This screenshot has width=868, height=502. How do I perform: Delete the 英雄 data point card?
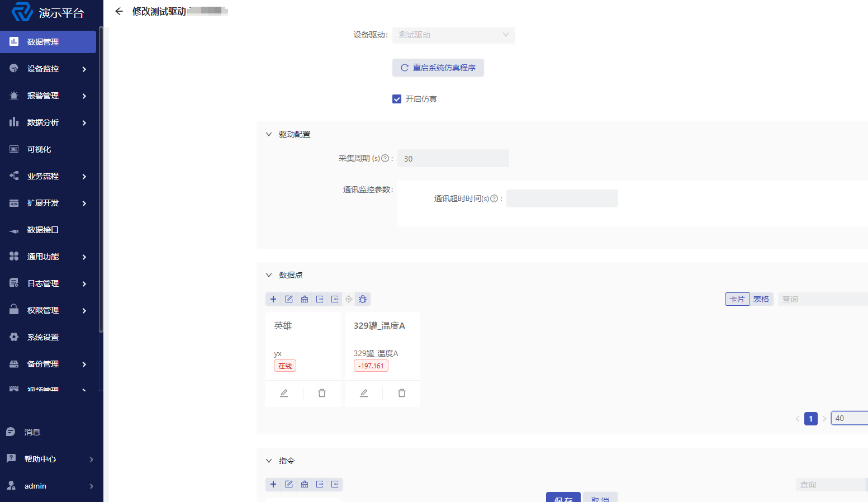[x=322, y=393]
